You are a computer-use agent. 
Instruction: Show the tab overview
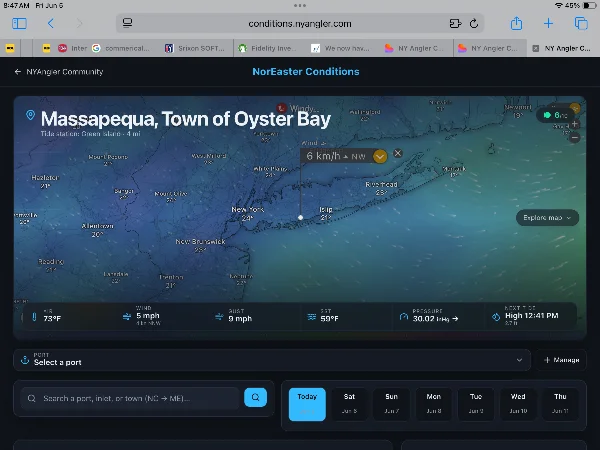(x=581, y=23)
